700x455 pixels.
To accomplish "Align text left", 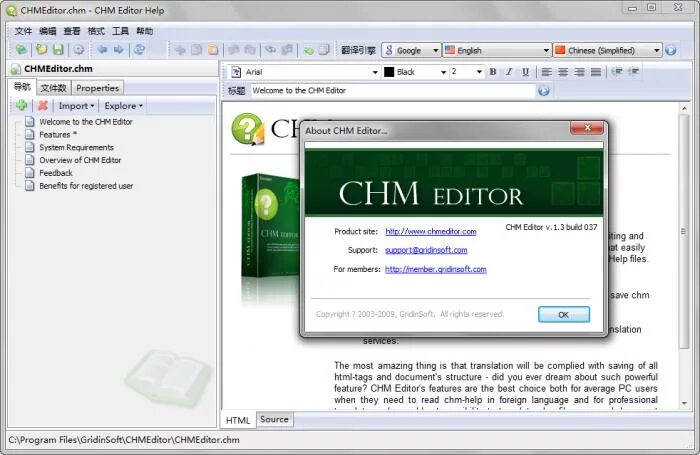I will 546,71.
